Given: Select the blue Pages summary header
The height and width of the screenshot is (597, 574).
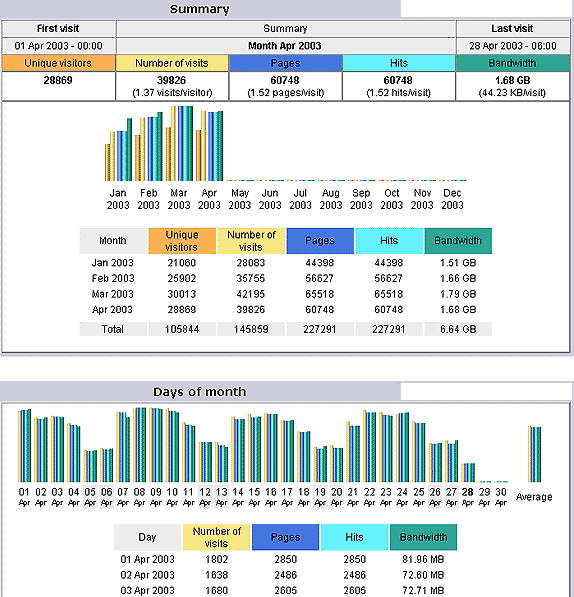Looking at the screenshot, I should (285, 63).
